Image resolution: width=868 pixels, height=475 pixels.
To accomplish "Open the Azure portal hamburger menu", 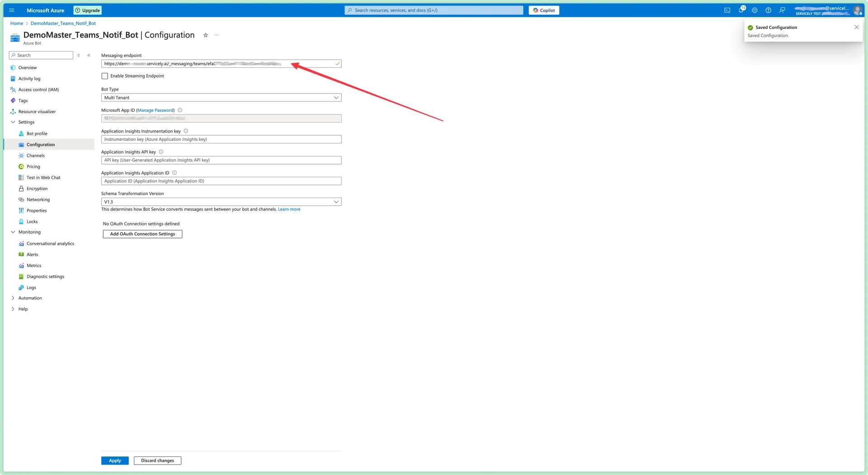I will [x=12, y=10].
